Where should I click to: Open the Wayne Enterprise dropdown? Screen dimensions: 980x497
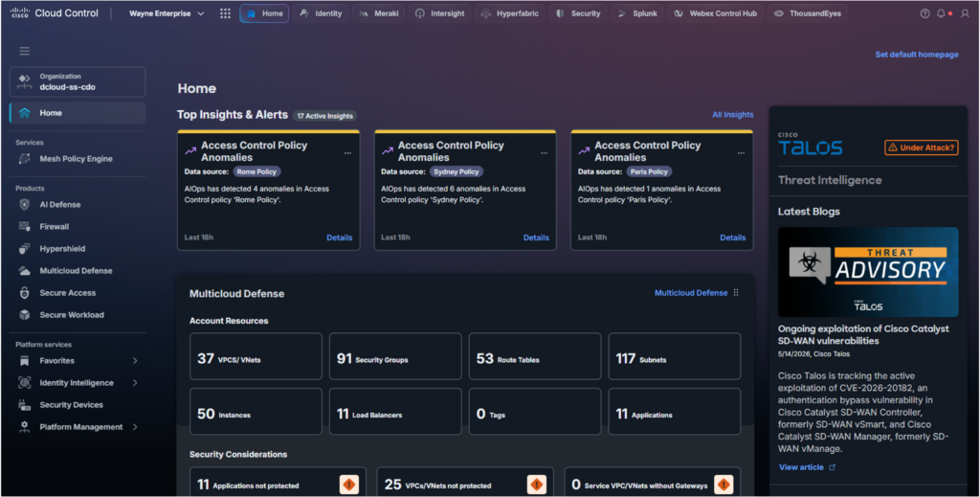pyautogui.click(x=167, y=13)
